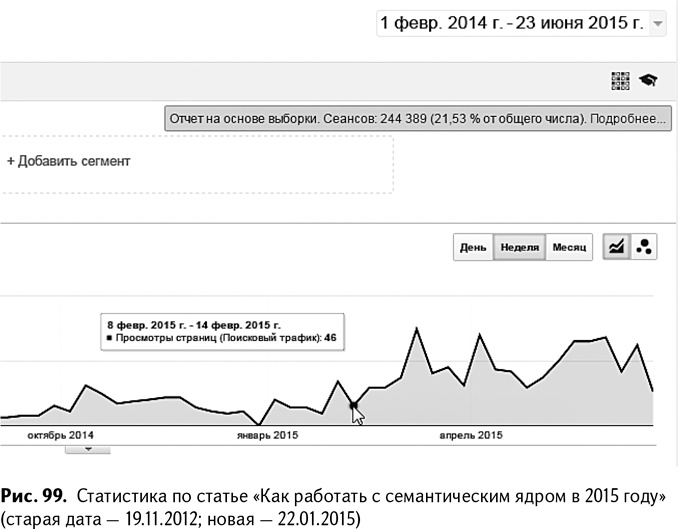Select the line chart view icon
This screenshot has height=529, width=678.
click(x=617, y=246)
